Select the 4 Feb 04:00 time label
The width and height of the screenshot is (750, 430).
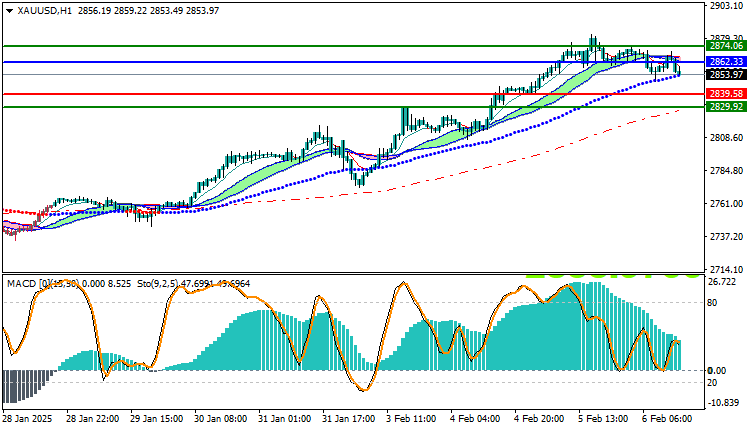(475, 419)
